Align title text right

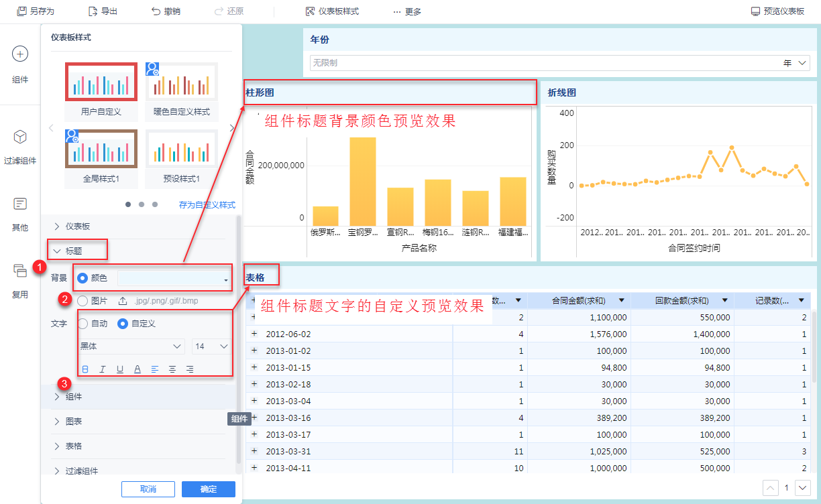click(x=190, y=369)
